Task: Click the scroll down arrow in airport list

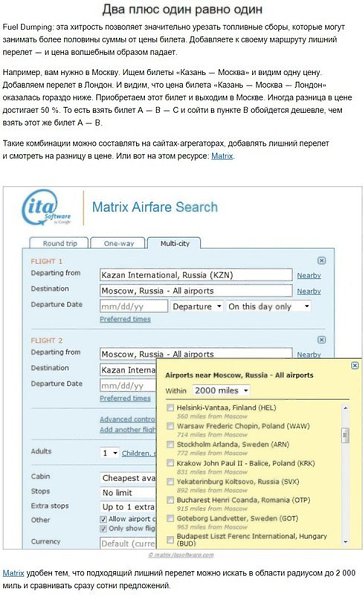Action: coord(345,542)
